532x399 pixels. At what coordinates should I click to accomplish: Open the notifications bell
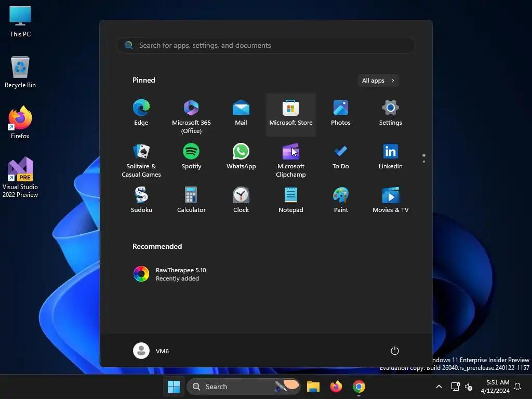(517, 387)
